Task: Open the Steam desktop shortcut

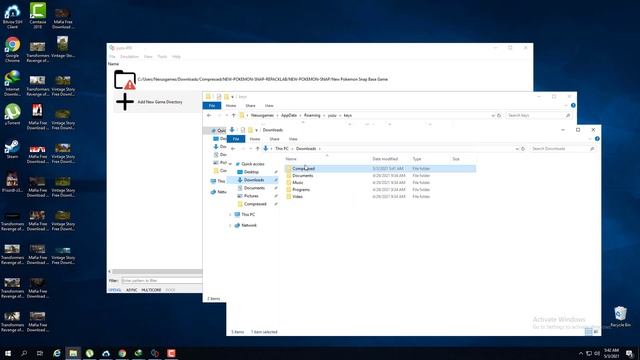Action: click(x=12, y=149)
